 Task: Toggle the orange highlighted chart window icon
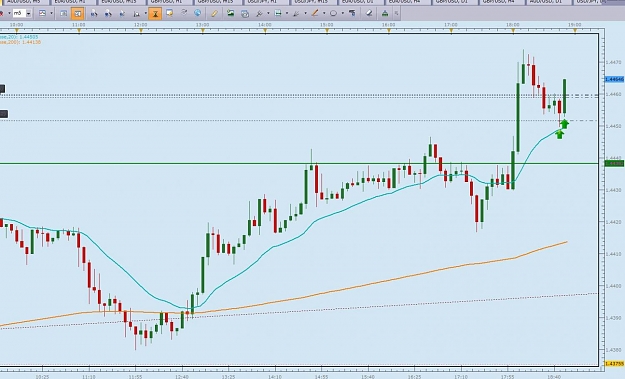(x=77, y=14)
